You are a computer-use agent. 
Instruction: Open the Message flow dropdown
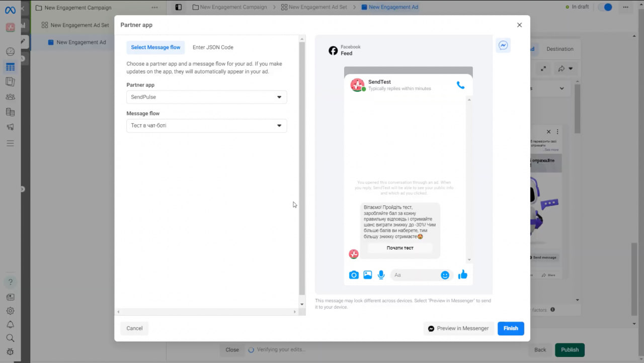click(x=206, y=125)
